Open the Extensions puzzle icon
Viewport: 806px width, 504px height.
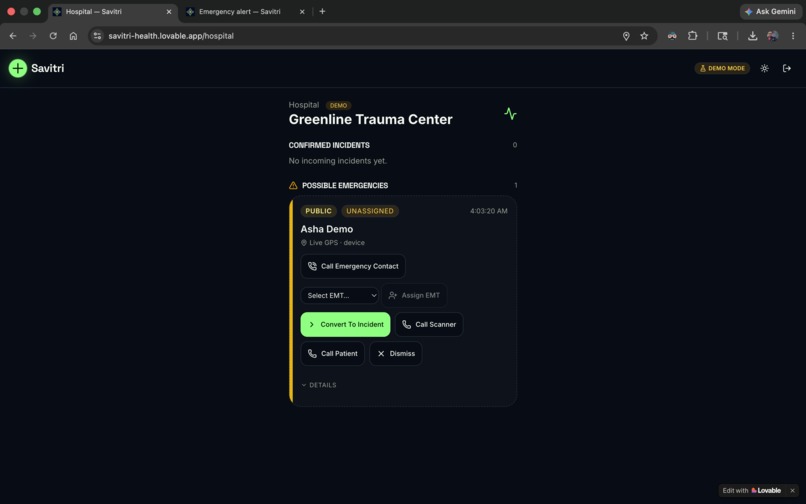pos(692,36)
